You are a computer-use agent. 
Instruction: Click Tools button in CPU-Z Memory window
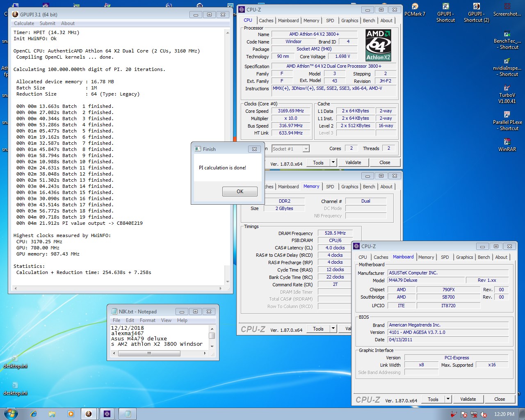click(x=318, y=329)
